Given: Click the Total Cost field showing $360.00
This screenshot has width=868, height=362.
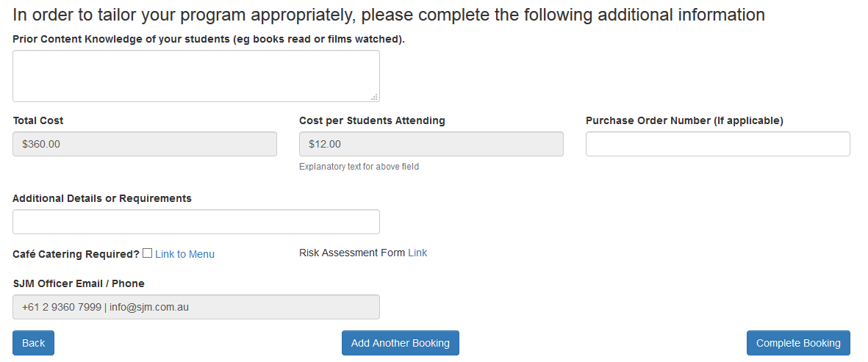Looking at the screenshot, I should pyautogui.click(x=145, y=144).
